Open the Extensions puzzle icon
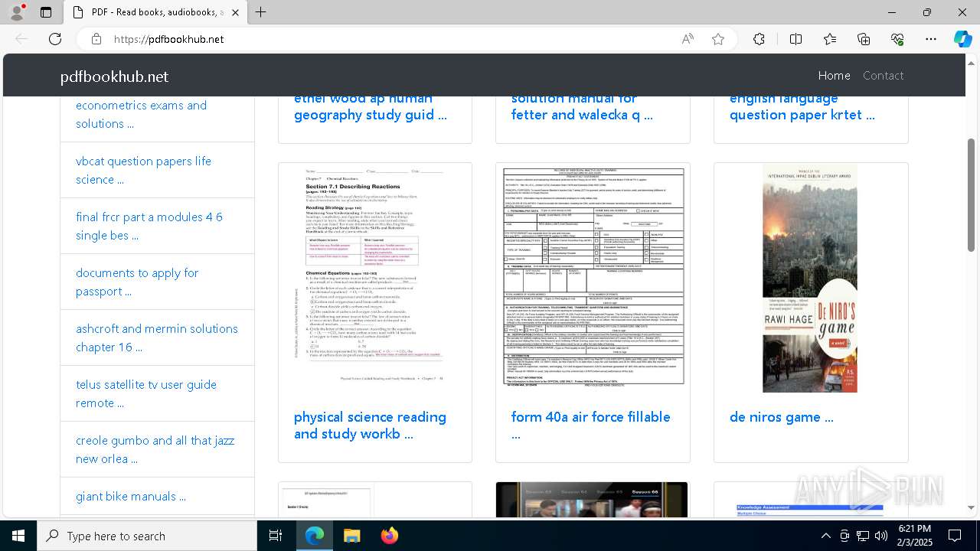This screenshot has width=980, height=551. [x=759, y=39]
